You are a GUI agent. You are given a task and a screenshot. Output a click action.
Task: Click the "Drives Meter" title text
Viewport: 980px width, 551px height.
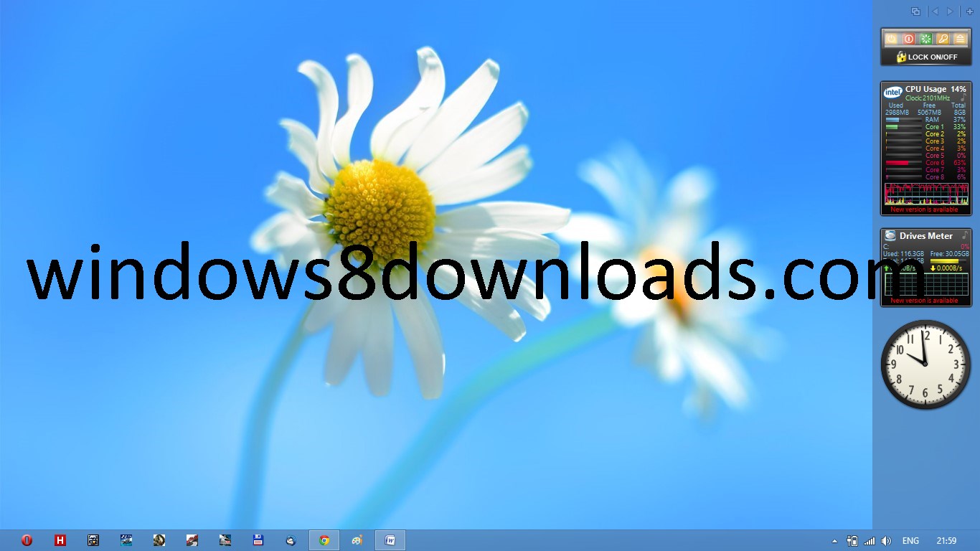coord(926,236)
